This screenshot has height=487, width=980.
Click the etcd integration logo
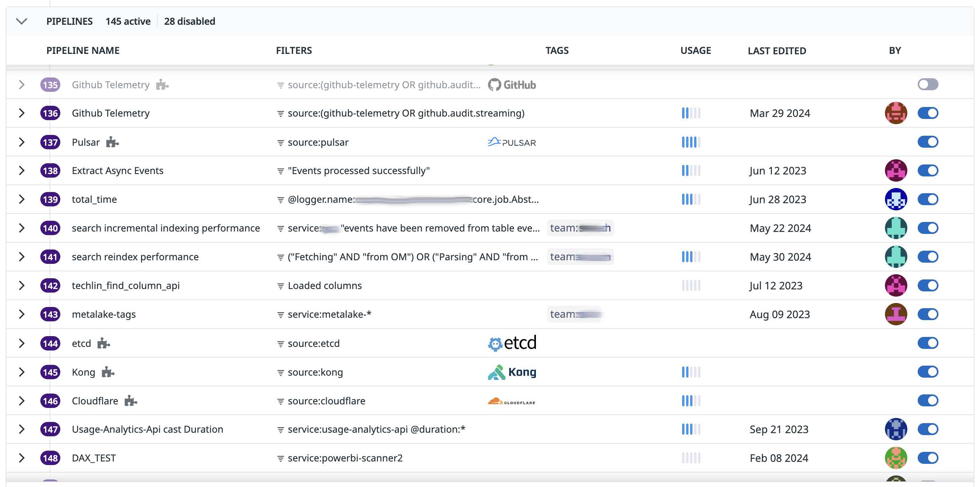[x=512, y=343]
